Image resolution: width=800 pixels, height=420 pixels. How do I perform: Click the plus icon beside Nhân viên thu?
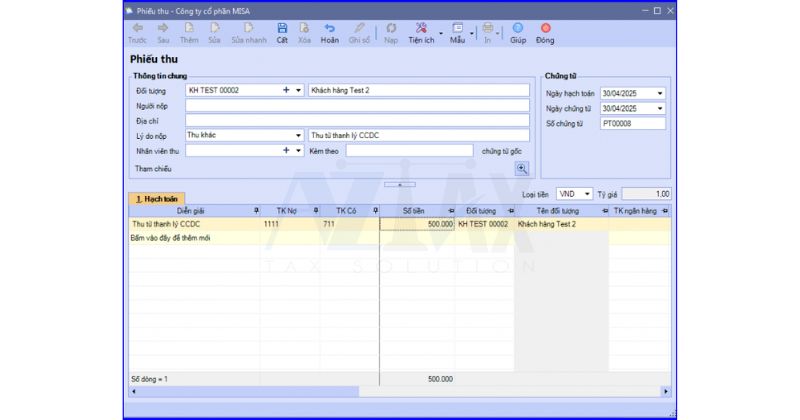(x=286, y=151)
